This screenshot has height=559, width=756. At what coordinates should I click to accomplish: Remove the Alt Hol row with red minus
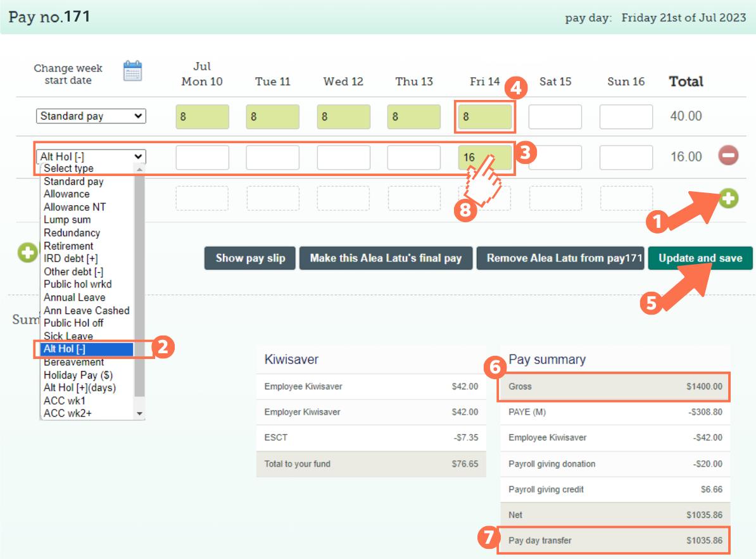(x=728, y=156)
